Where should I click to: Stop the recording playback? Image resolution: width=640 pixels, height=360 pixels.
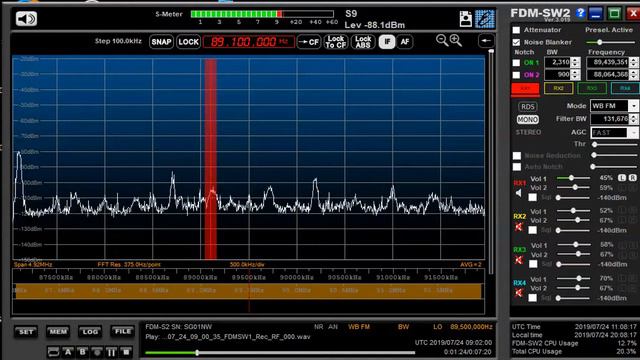[x=126, y=352]
